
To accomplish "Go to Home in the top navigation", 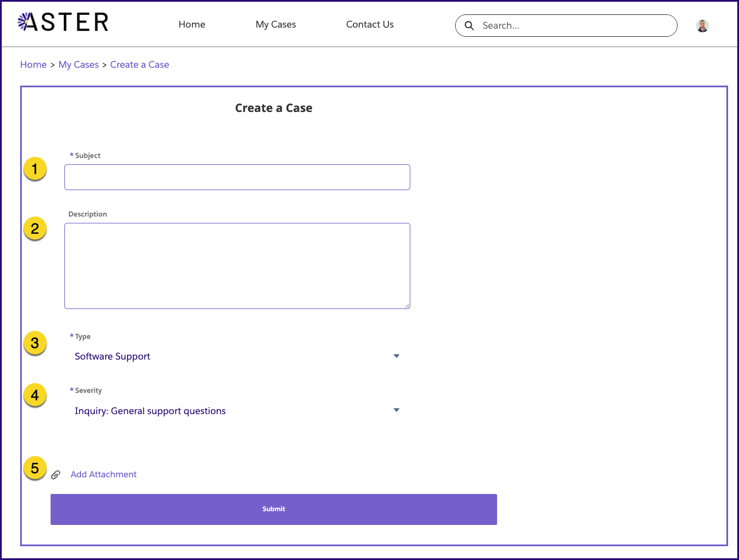I will coord(192,25).
